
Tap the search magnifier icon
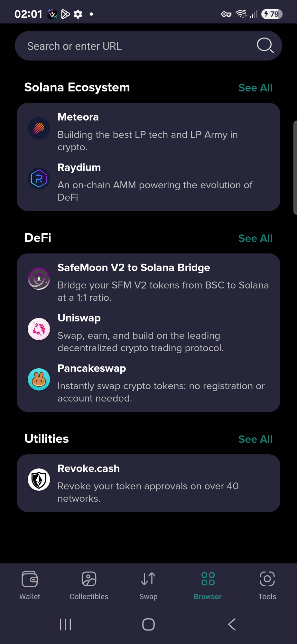click(x=265, y=45)
